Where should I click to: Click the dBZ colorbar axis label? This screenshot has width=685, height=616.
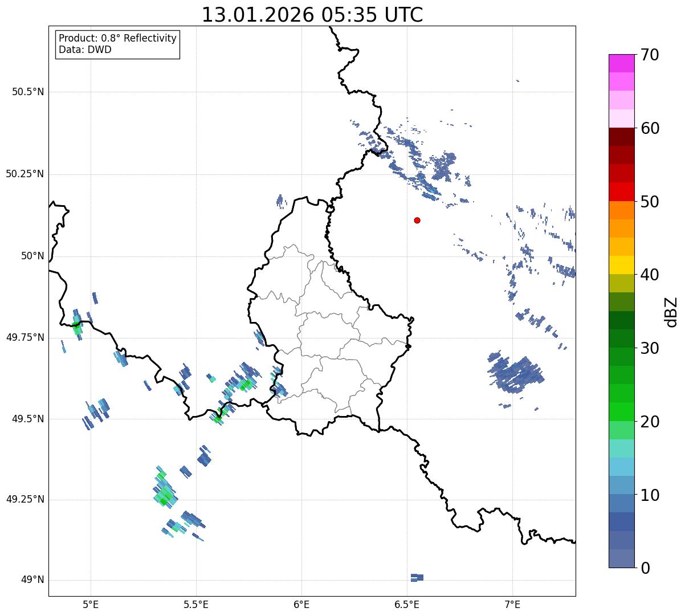point(672,312)
